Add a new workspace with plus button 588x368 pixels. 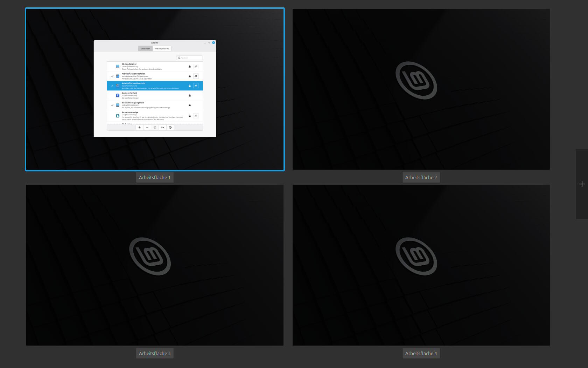582,184
